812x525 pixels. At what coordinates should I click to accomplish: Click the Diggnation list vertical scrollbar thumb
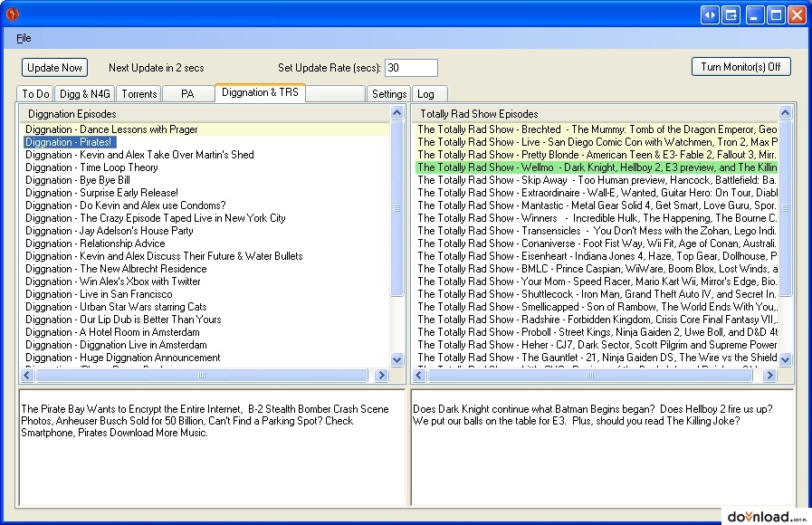396,208
